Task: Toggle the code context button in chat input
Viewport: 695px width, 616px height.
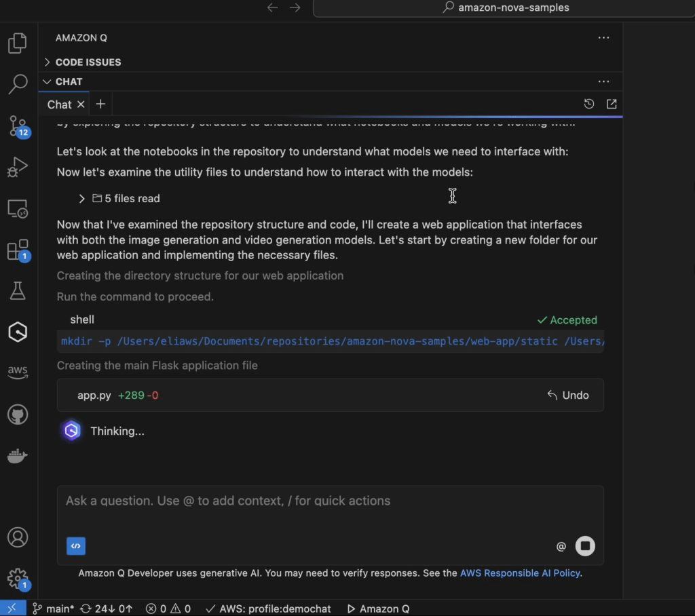Action: [76, 546]
